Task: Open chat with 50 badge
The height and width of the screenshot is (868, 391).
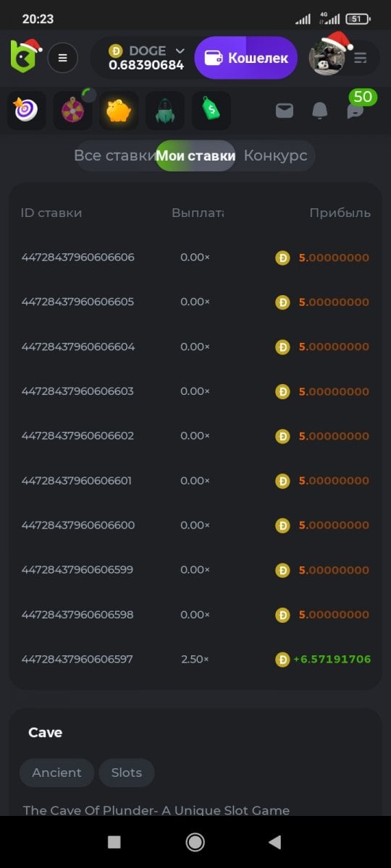Action: [355, 110]
